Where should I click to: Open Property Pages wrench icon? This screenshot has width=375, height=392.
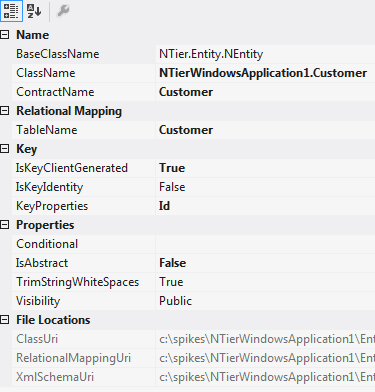pyautogui.click(x=63, y=11)
